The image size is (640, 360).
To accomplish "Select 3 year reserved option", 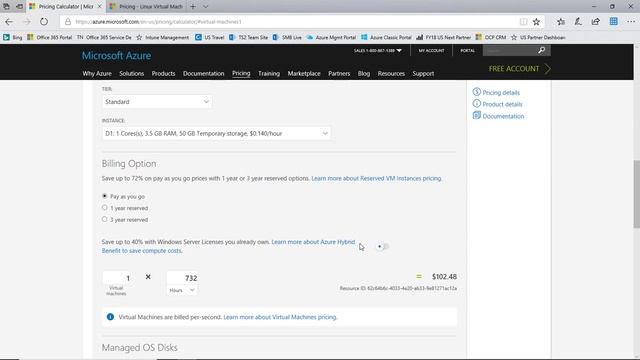I will point(104,219).
